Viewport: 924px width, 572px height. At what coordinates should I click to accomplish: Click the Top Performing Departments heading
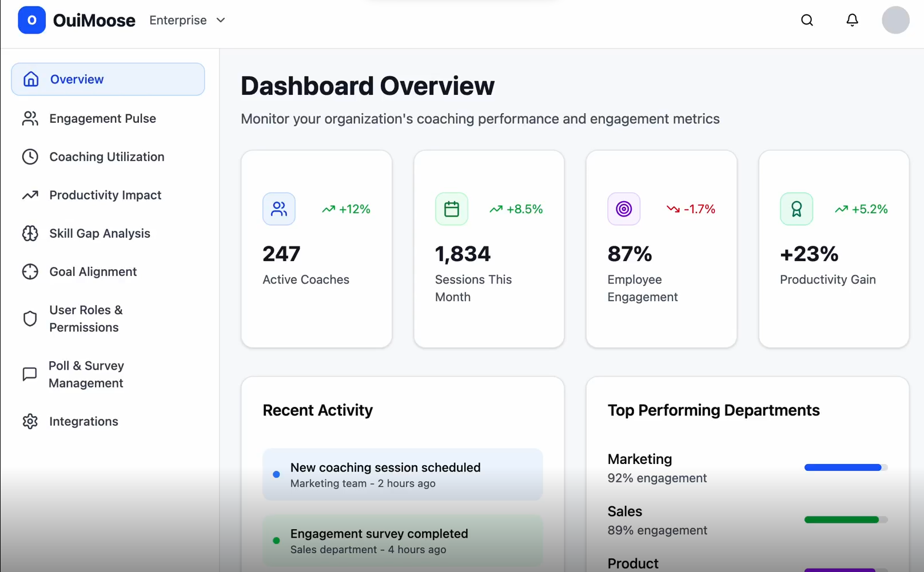coord(714,410)
